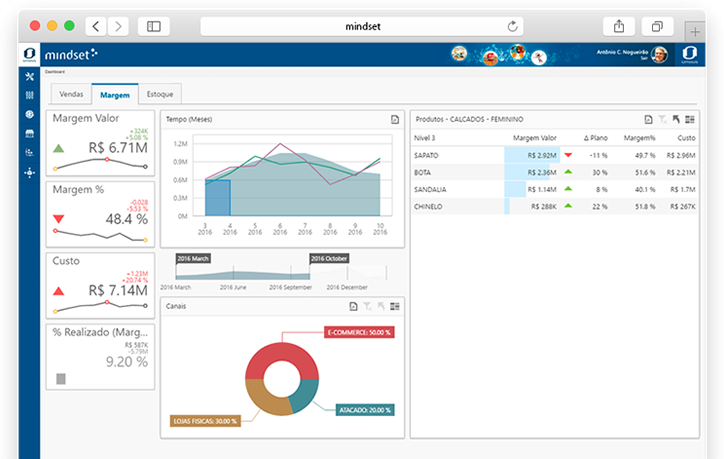The height and width of the screenshot is (459, 724).
Task: Select the SAPATO row in Produtos table
Action: [x=555, y=156]
